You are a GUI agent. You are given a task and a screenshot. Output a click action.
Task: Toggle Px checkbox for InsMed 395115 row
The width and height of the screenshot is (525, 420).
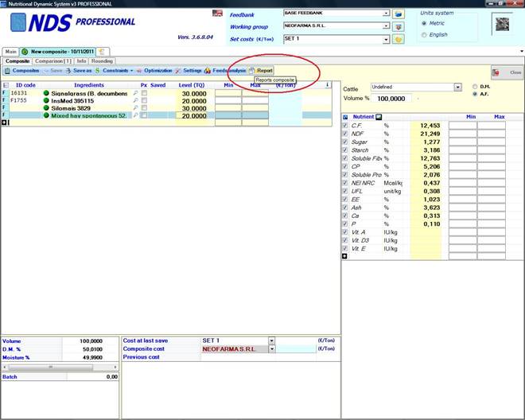click(x=144, y=100)
